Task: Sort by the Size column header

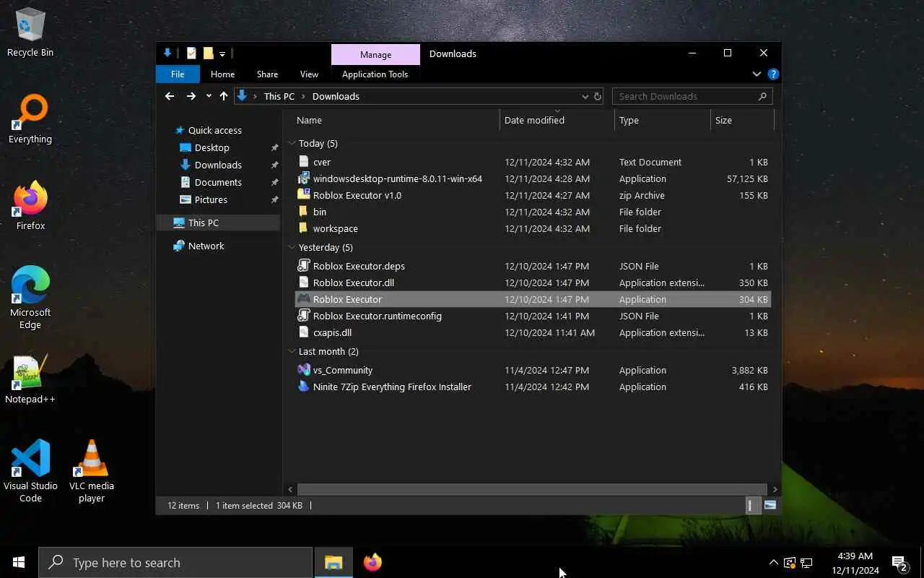Action: coord(741,120)
